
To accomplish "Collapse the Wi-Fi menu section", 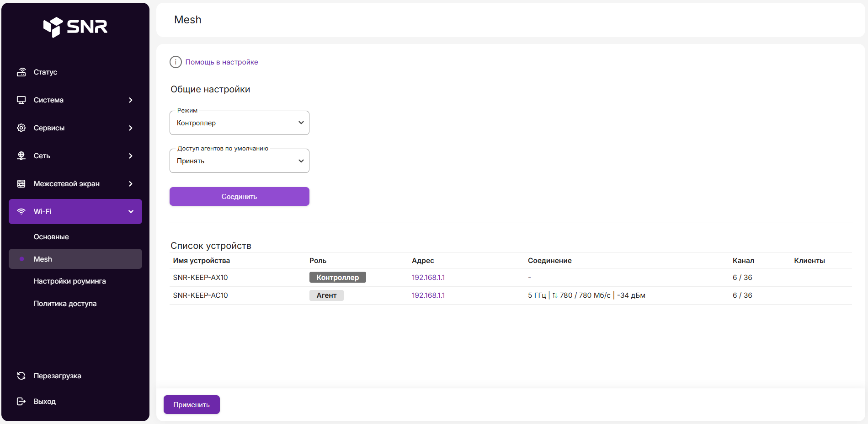I will [x=131, y=212].
